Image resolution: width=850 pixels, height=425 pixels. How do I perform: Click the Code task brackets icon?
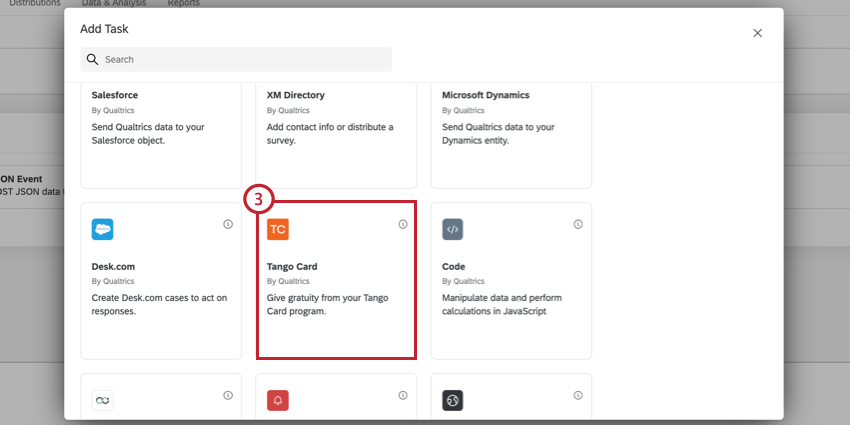[x=453, y=229]
